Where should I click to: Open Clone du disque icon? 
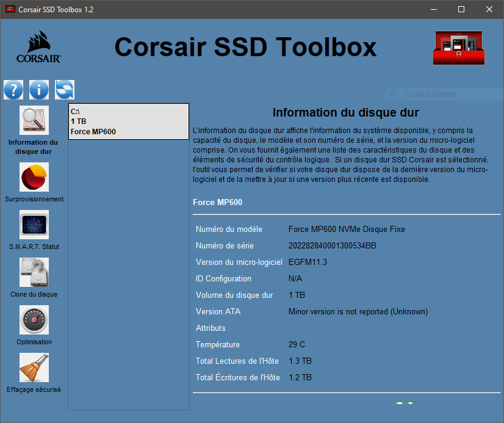coord(34,272)
